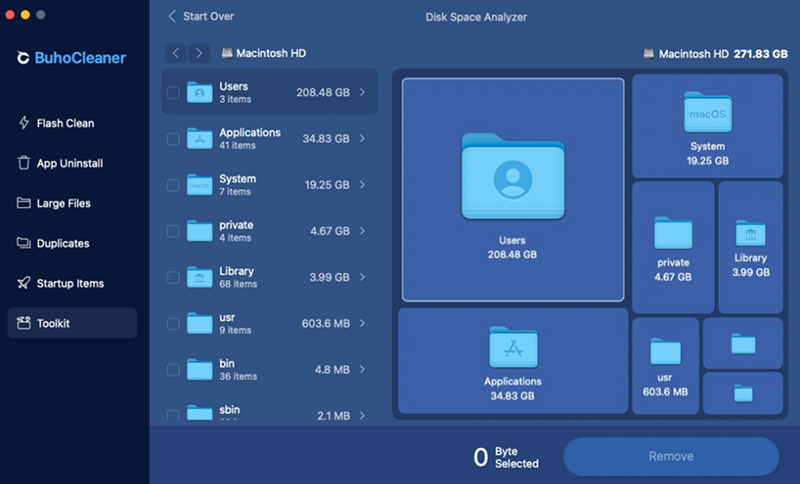
Task: Click the Startup Items rocket icon
Action: (x=24, y=283)
